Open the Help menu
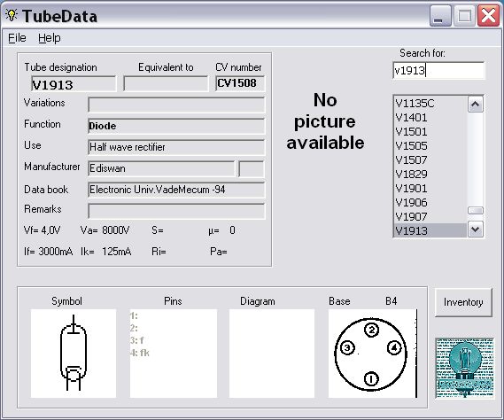The height and width of the screenshot is (420, 504). click(50, 38)
